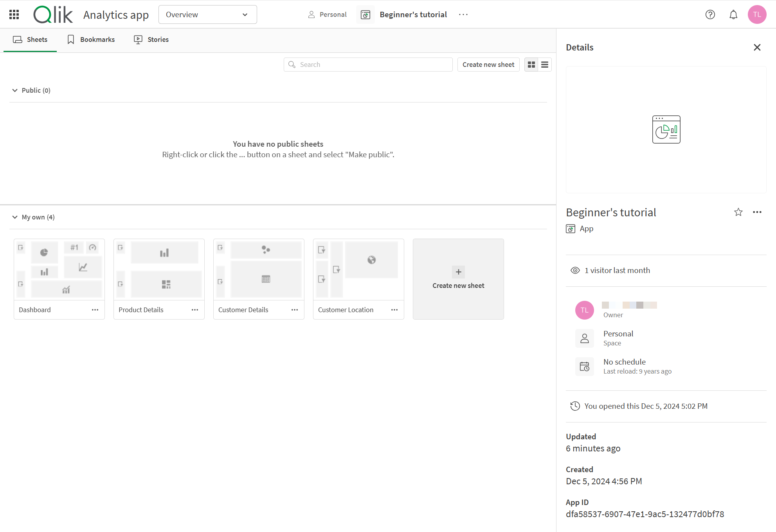Open the Customer Location sheet options menu
Image resolution: width=776 pixels, height=532 pixels.
tap(394, 310)
